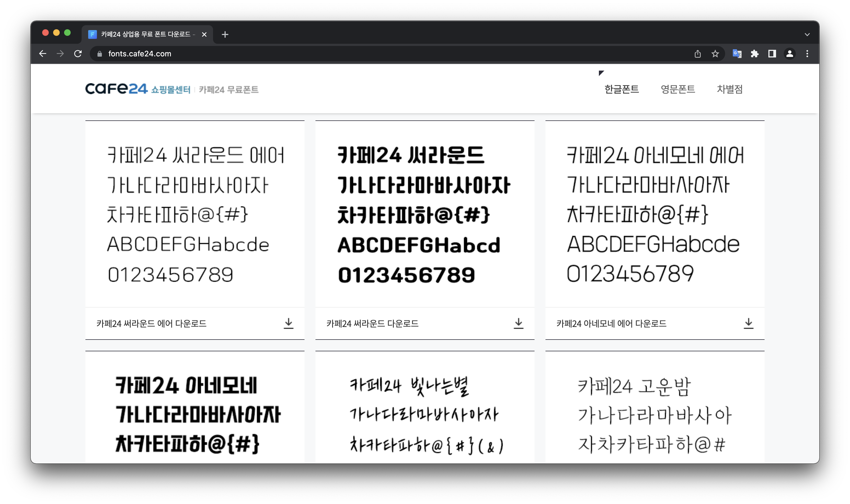Open the Chrome profile avatar
Screen dimensions: 850x504
coord(789,54)
